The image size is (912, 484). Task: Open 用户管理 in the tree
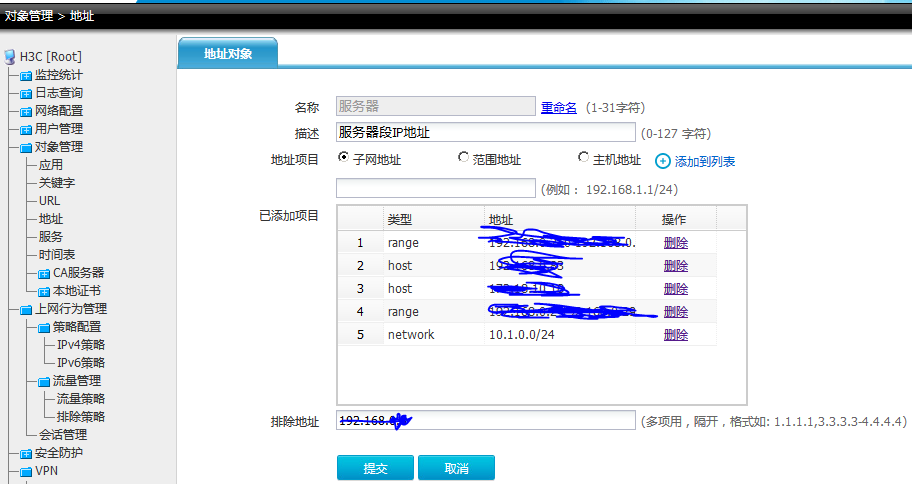click(x=59, y=129)
